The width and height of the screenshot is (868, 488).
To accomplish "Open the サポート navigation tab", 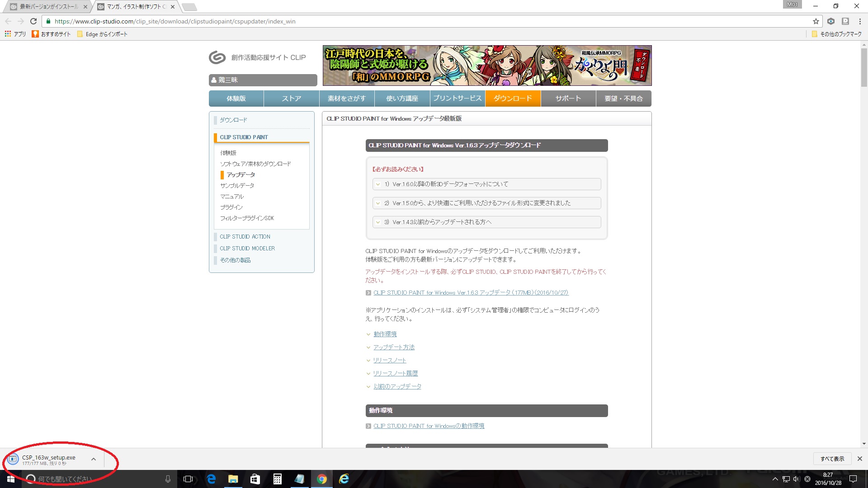I will pos(568,99).
